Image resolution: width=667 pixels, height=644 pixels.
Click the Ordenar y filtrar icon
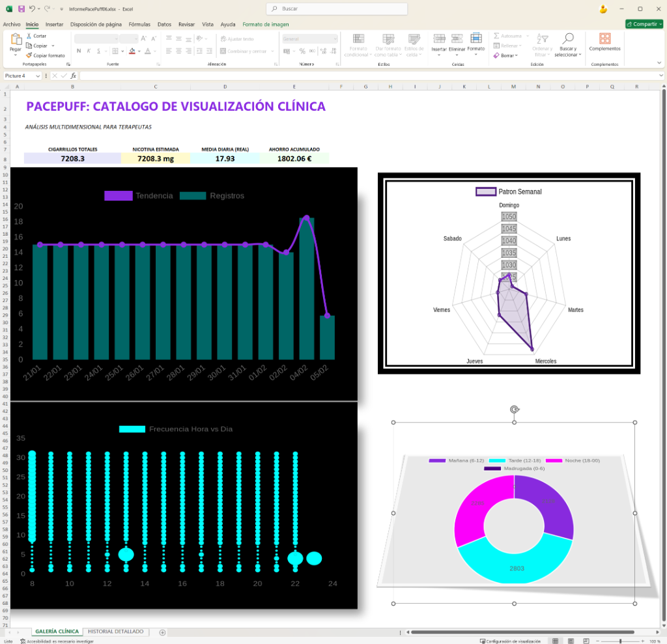click(x=543, y=38)
